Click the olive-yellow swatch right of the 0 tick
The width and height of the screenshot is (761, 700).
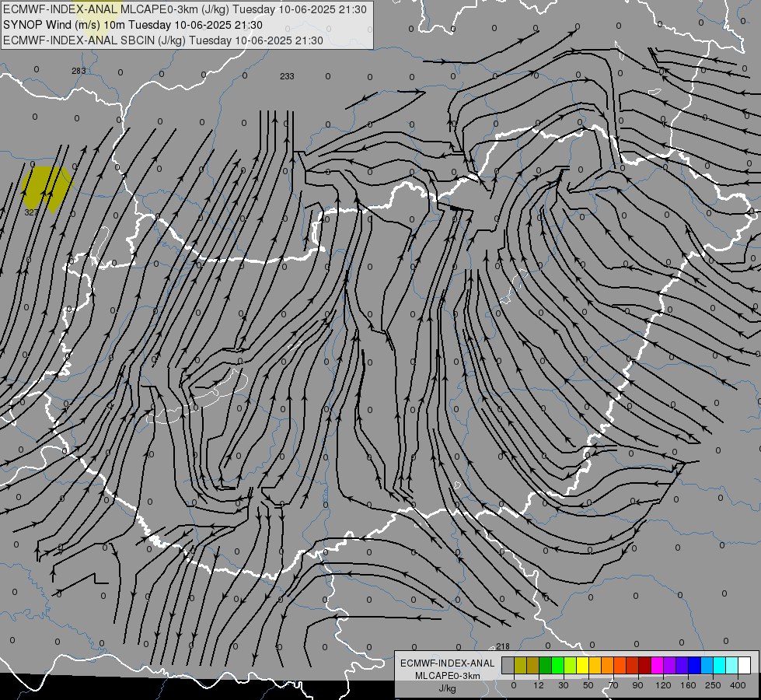point(520,665)
